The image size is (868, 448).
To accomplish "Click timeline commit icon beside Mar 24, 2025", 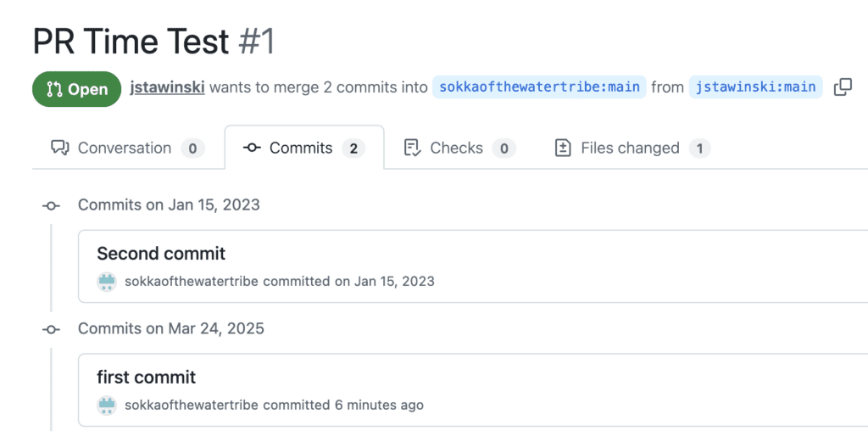I will [x=52, y=329].
